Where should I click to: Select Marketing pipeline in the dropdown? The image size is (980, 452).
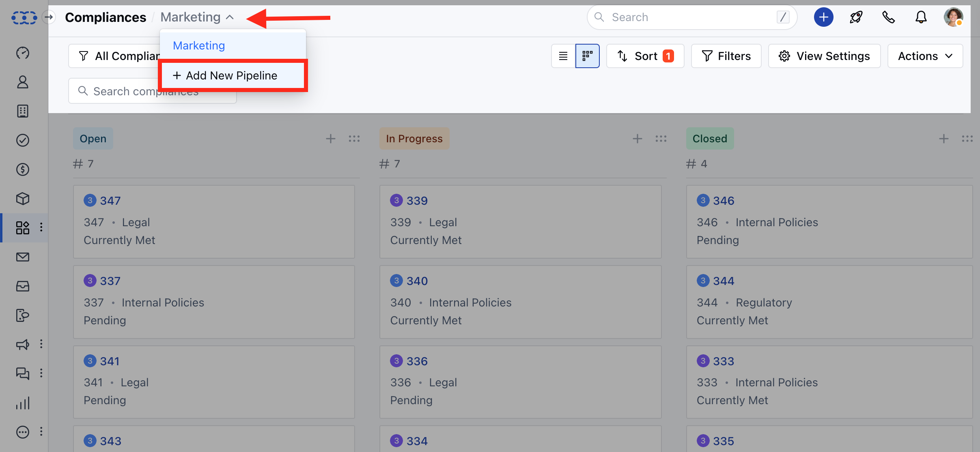point(233,45)
